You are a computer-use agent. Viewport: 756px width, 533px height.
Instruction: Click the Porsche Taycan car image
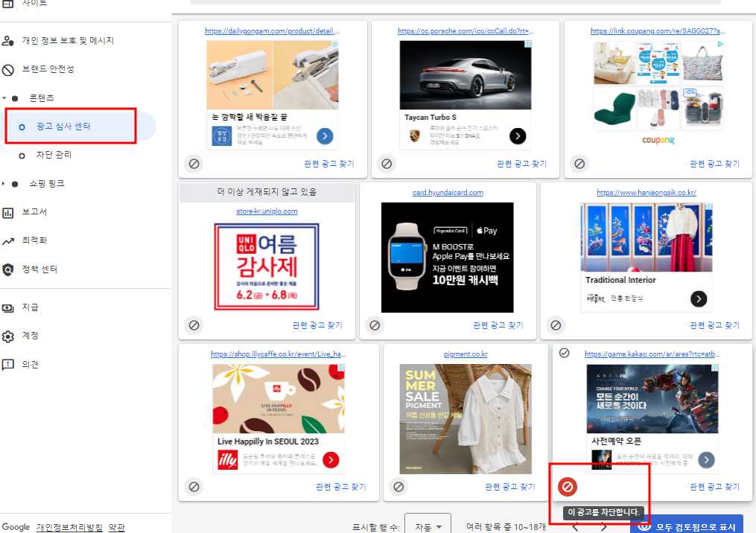(466, 74)
